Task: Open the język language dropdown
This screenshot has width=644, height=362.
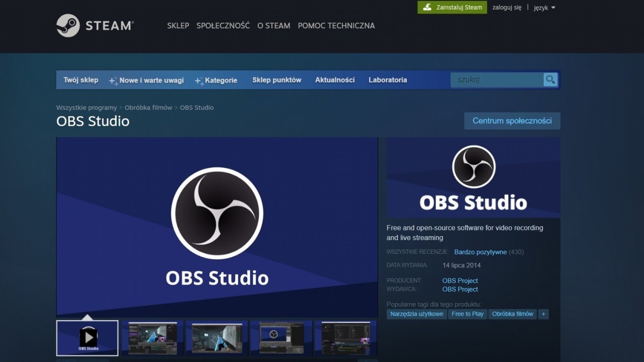Action: (x=544, y=8)
